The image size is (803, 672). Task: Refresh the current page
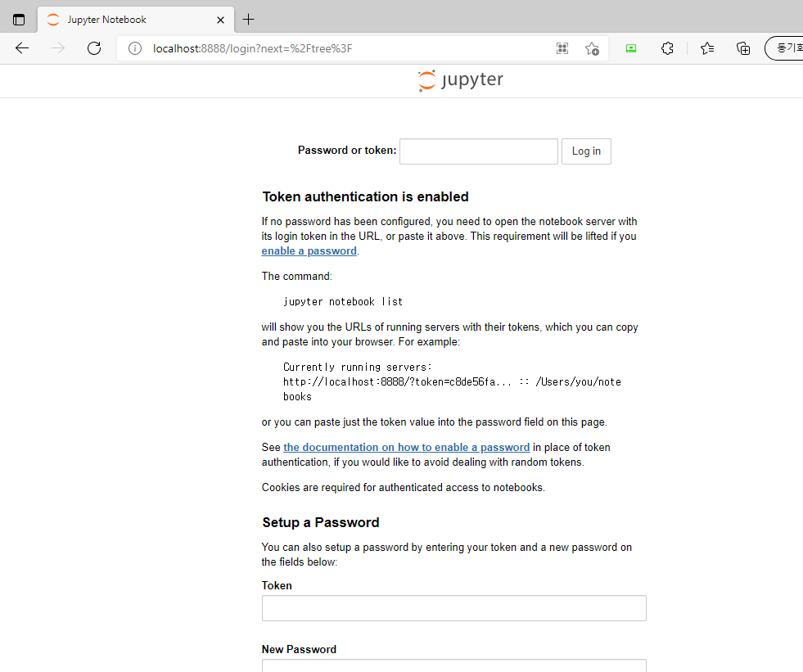click(x=94, y=48)
